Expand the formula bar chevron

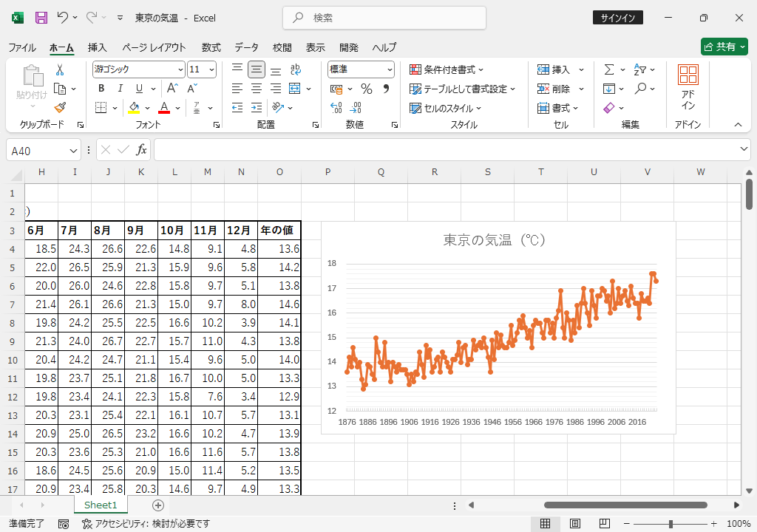(744, 149)
